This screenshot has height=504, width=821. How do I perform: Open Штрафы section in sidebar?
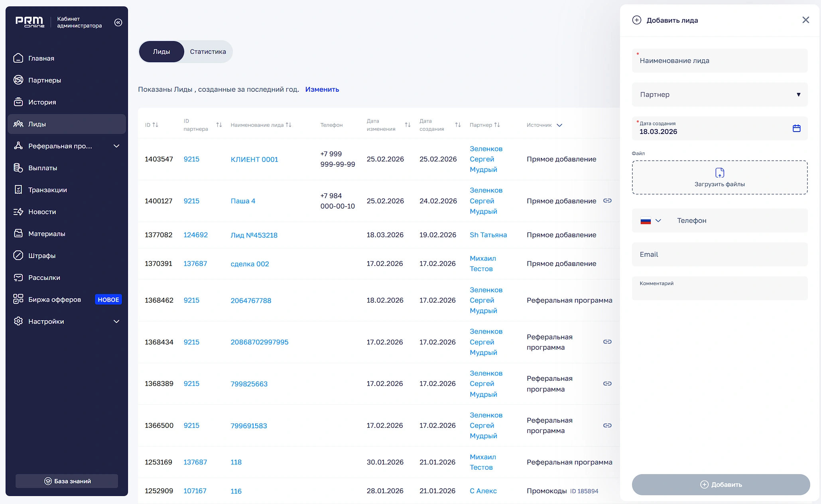[41, 256]
